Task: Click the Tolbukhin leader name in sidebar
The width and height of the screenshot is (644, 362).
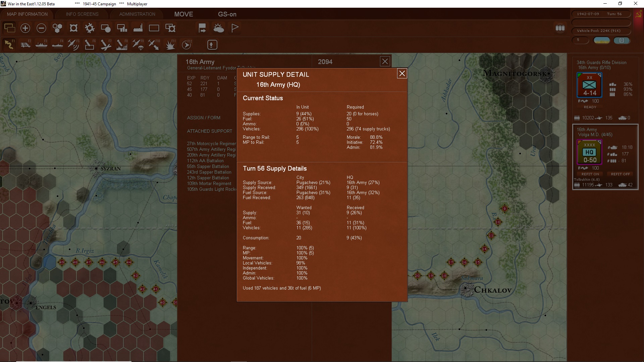Action: pos(587,179)
